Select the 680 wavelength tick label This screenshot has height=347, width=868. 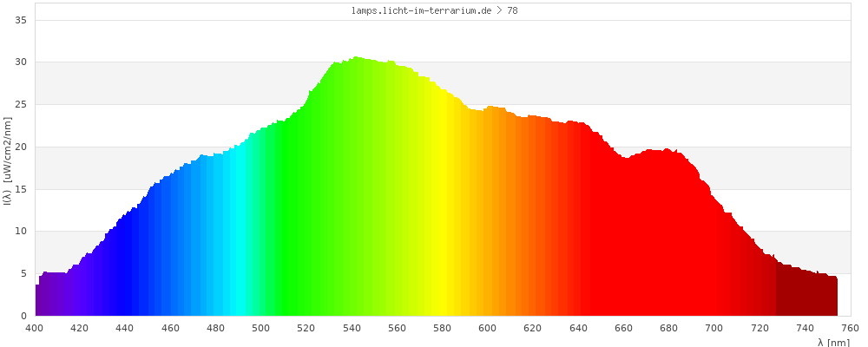coord(668,328)
